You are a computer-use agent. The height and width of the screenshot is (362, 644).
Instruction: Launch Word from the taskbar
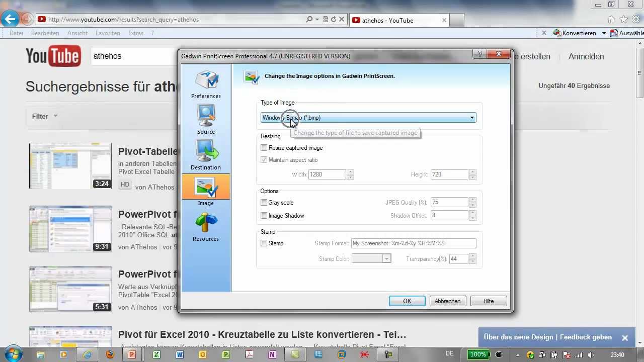coord(180,354)
